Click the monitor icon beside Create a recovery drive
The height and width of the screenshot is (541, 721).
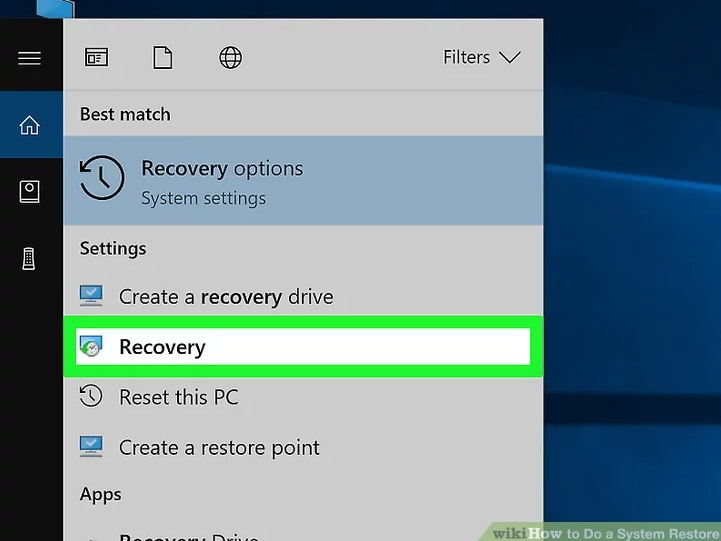pos(91,296)
